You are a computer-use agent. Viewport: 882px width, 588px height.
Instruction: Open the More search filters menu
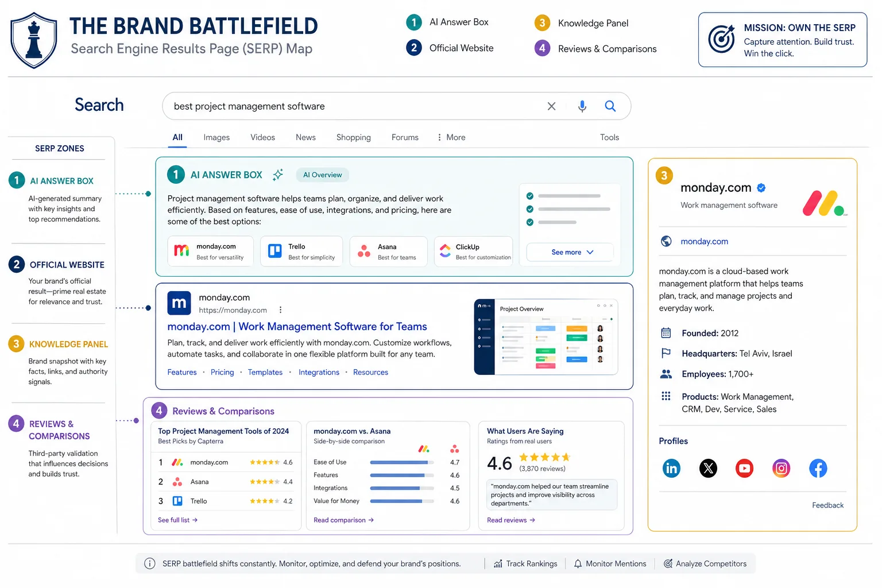[451, 137]
